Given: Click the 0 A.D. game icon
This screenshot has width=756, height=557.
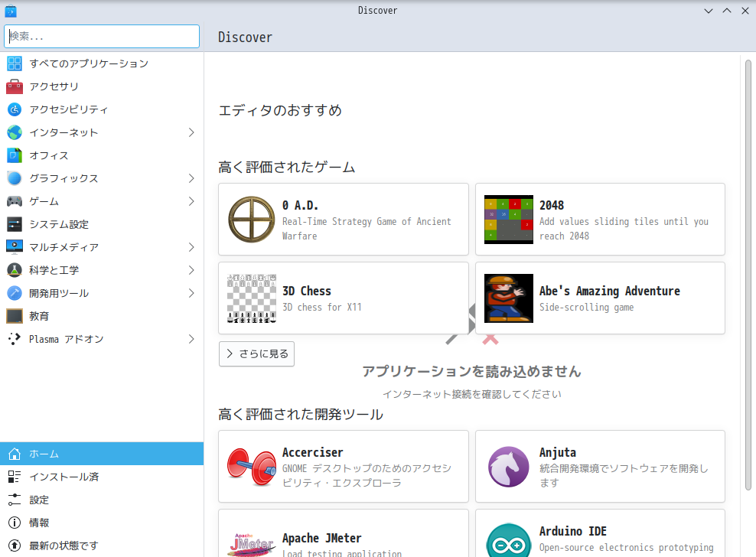Looking at the screenshot, I should [x=251, y=220].
